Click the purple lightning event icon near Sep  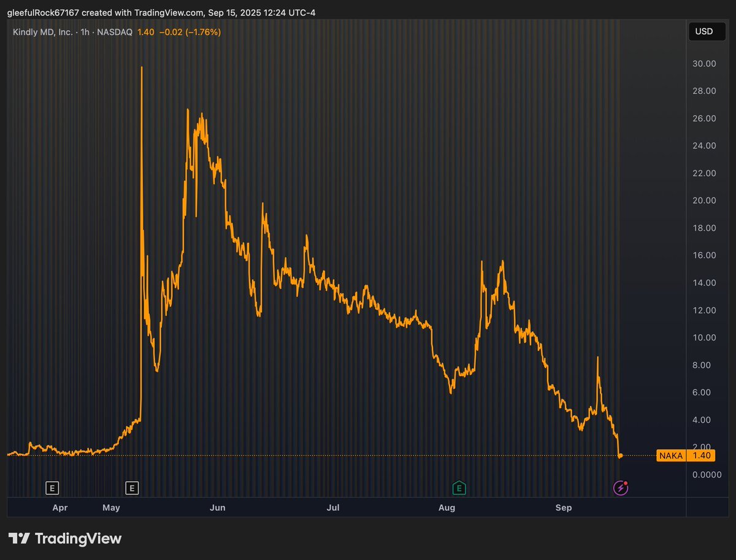620,488
